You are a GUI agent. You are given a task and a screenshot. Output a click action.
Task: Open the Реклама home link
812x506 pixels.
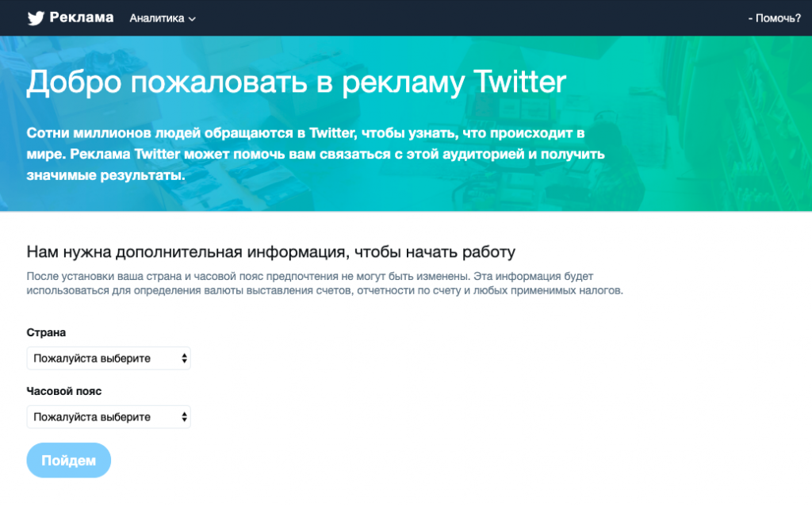82,17
